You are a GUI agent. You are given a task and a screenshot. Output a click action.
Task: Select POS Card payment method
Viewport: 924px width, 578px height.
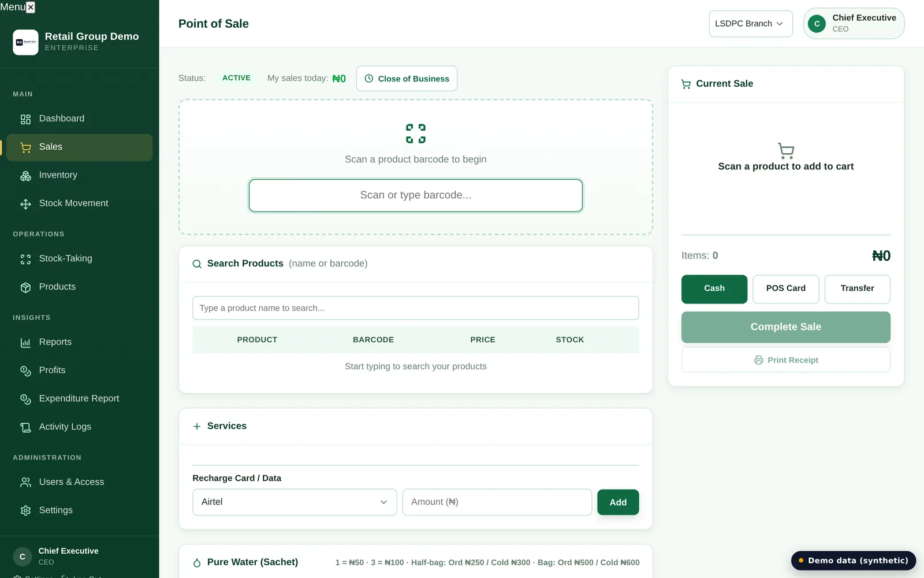click(785, 289)
